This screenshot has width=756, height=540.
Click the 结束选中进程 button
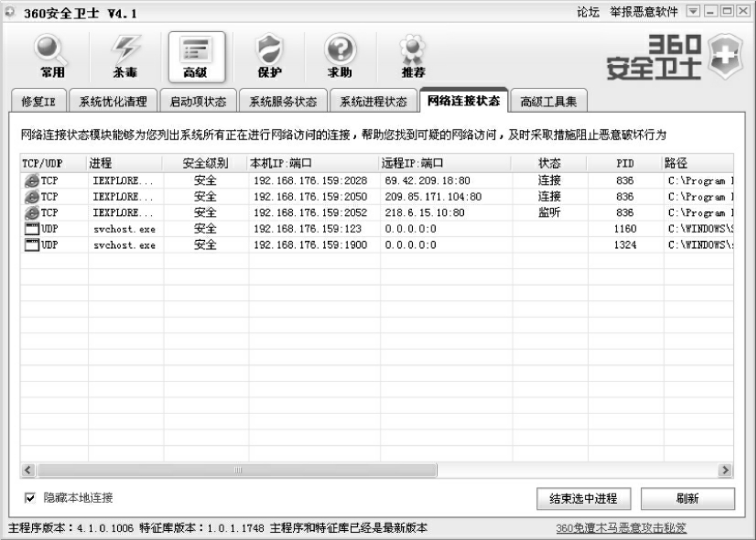(x=583, y=499)
